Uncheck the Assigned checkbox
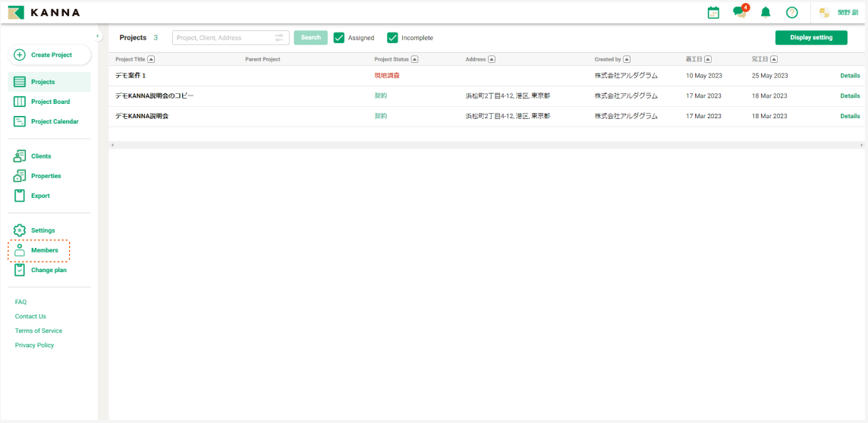 click(339, 38)
